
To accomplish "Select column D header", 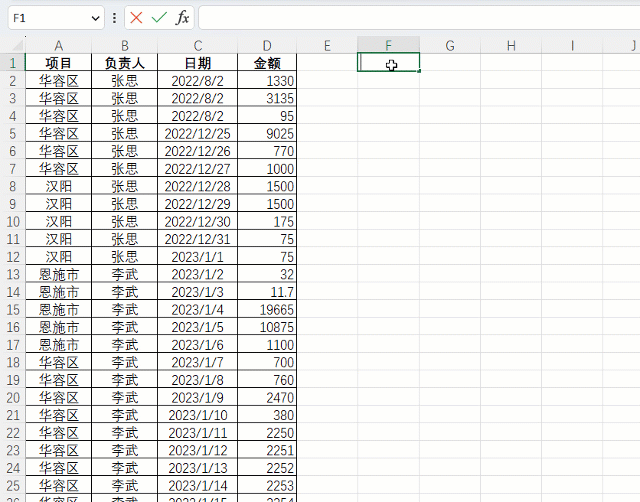I will (267, 46).
